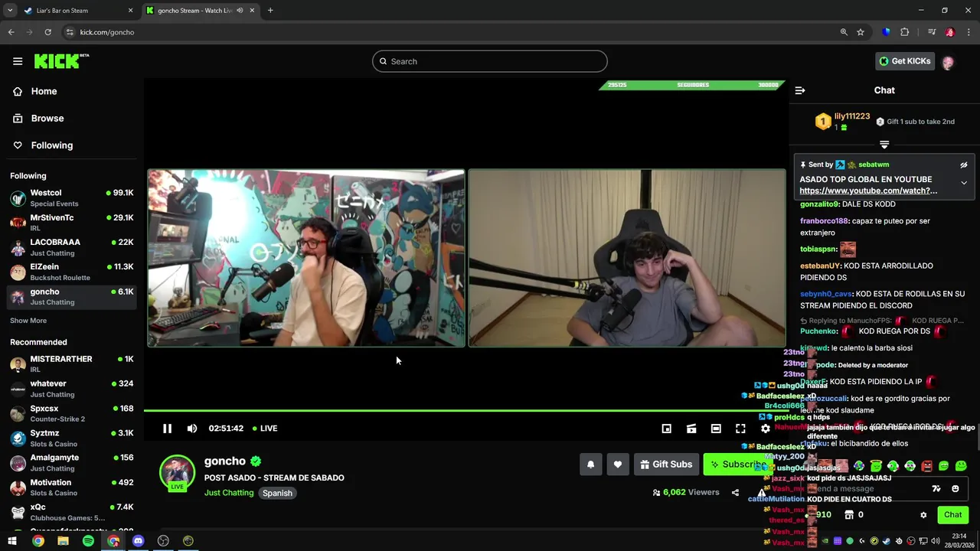Click goncho channel avatar
This screenshot has width=980, height=551.
pyautogui.click(x=177, y=472)
